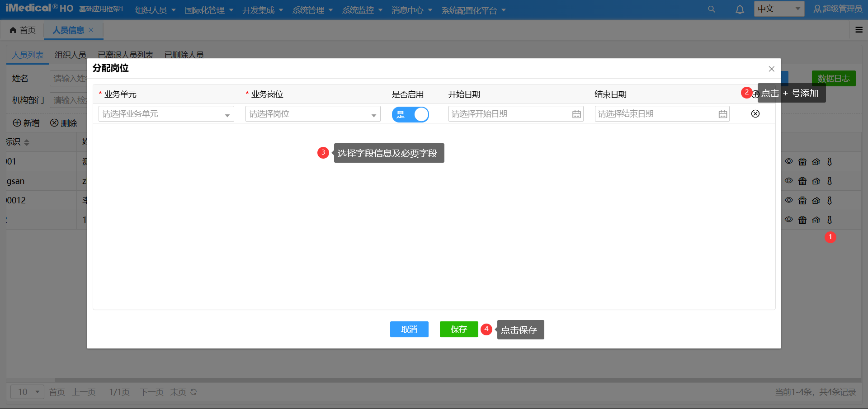Close the 分配岗位 dialog with X

pos(771,69)
